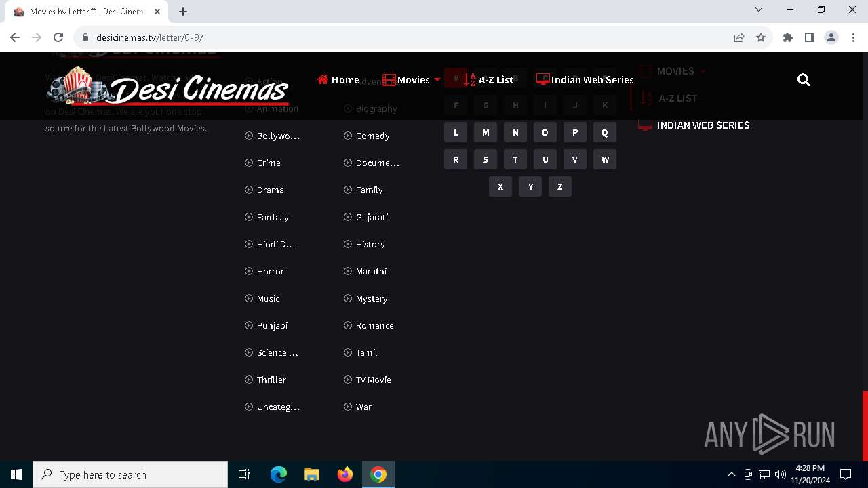Choose letter S in A-Z grid
This screenshot has width=868, height=488.
[486, 160]
